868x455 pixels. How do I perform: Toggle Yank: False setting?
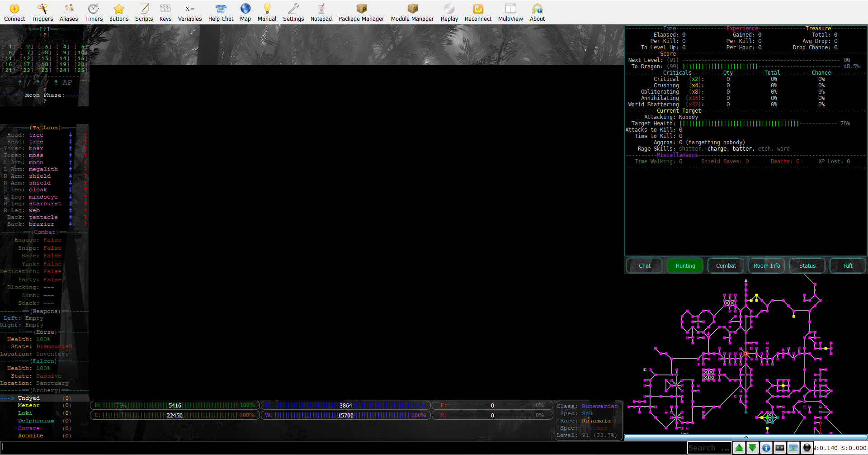coord(42,264)
